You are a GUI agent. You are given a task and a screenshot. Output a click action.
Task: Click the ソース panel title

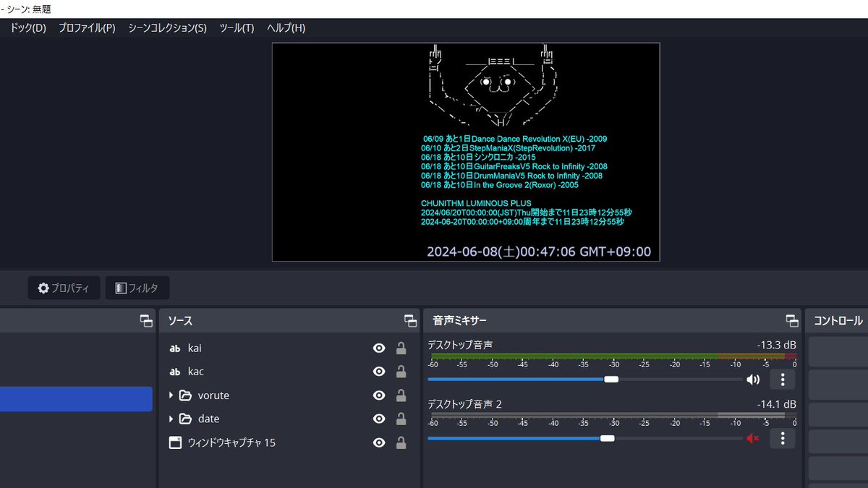tap(180, 321)
